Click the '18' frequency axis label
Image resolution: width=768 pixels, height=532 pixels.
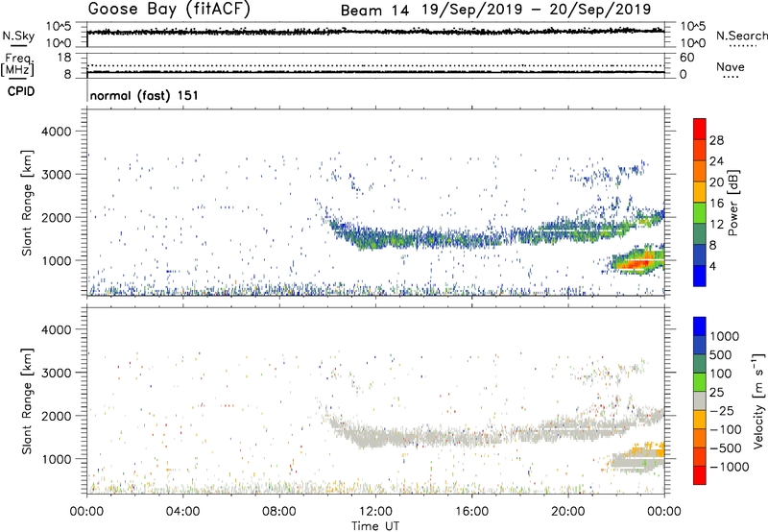pyautogui.click(x=64, y=58)
